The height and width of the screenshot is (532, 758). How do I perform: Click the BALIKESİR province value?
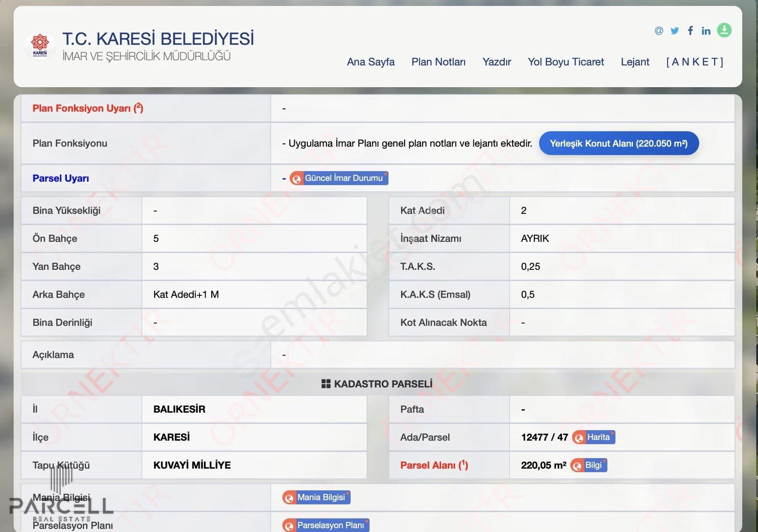point(179,409)
